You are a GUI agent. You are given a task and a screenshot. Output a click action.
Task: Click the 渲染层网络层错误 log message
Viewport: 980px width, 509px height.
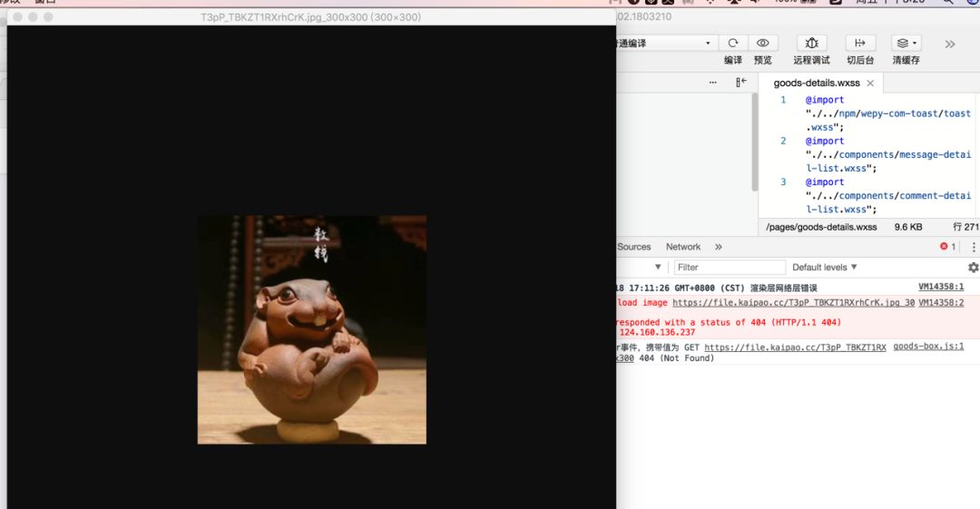pyautogui.click(x=783, y=288)
